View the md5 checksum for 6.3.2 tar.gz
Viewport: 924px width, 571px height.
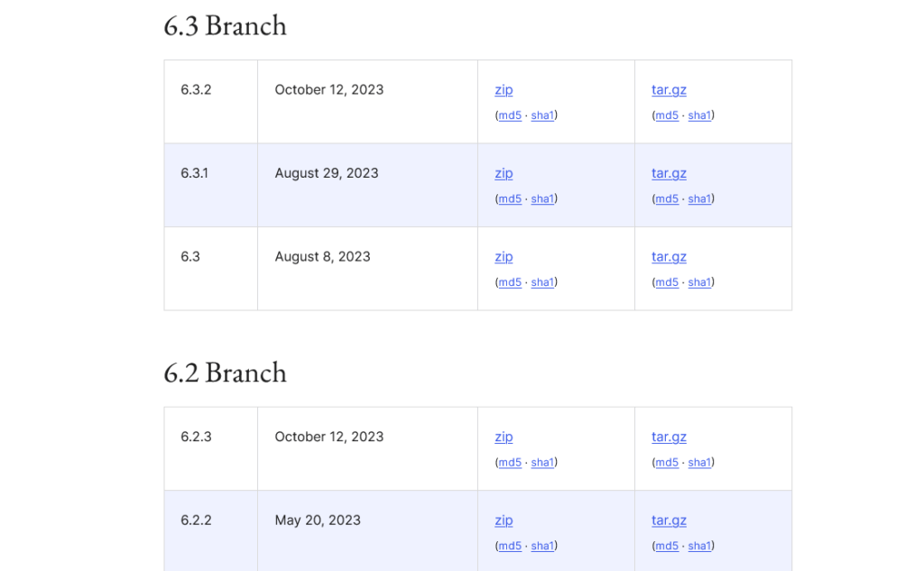pyautogui.click(x=666, y=115)
